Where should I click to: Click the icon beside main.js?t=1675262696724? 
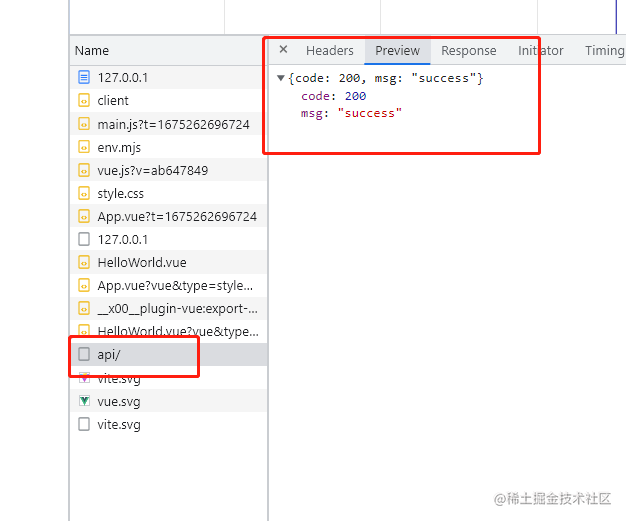pos(84,124)
